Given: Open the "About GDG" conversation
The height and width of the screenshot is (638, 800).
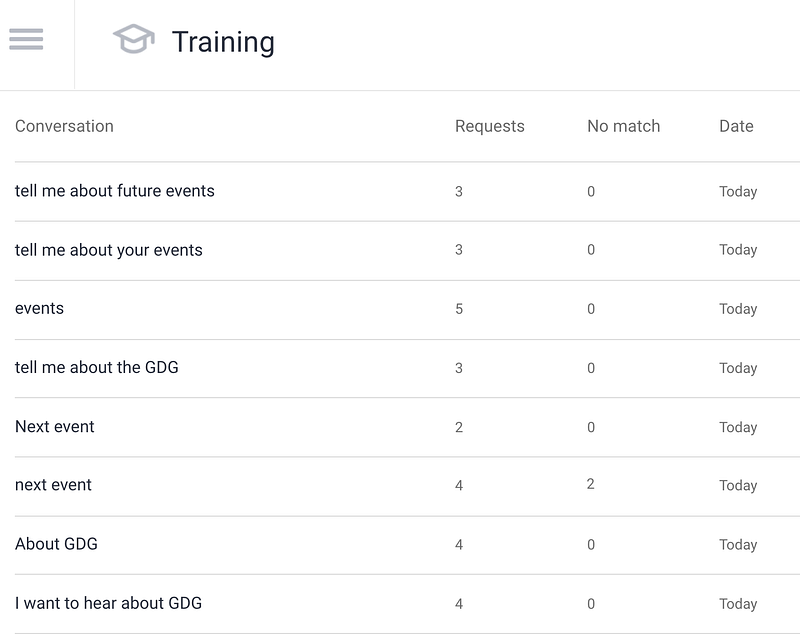Looking at the screenshot, I should (x=407, y=545).
